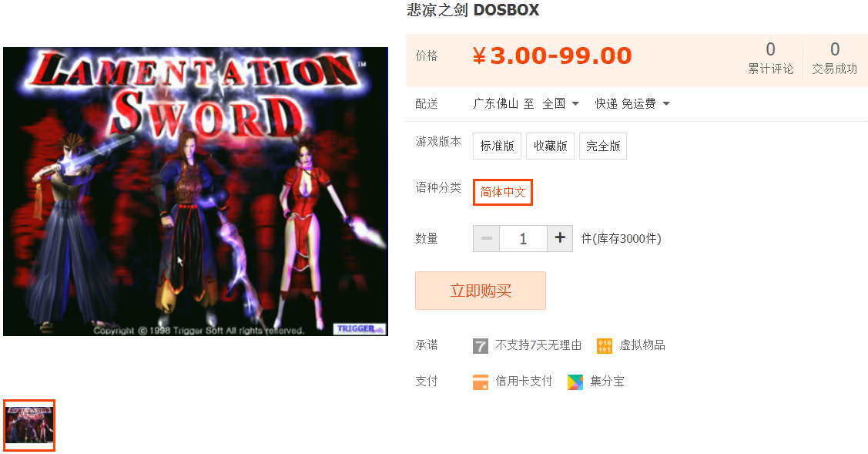Select the 收藏版 game version
The height and width of the screenshot is (454, 868).
tap(550, 146)
